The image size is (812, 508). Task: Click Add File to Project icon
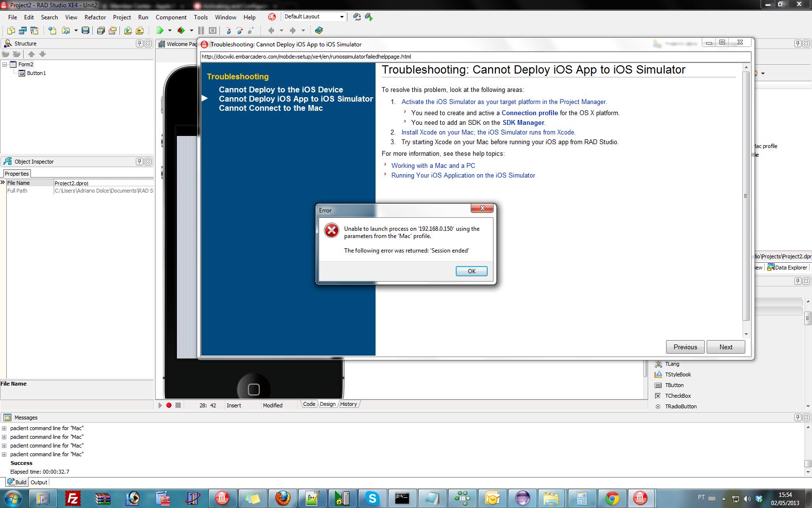click(128, 30)
